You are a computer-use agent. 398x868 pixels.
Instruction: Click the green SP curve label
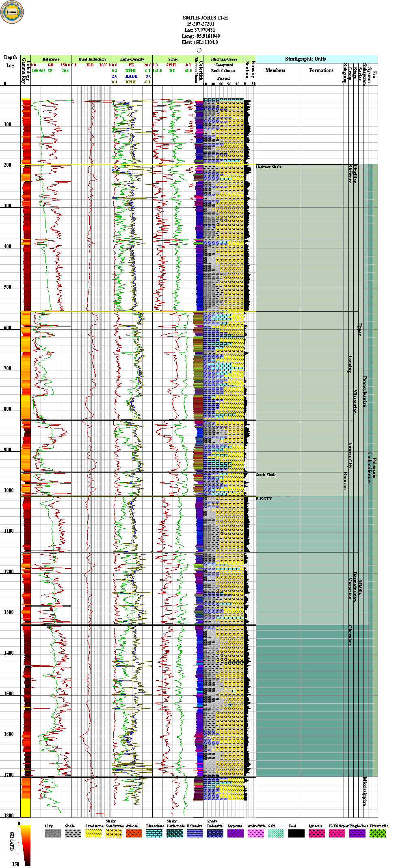(x=50, y=71)
